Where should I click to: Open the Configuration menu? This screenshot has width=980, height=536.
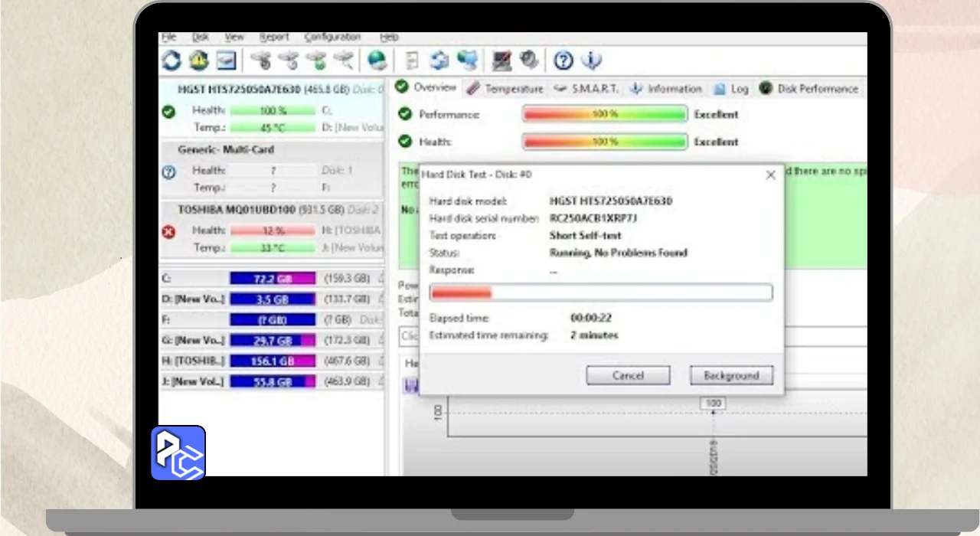coord(332,37)
